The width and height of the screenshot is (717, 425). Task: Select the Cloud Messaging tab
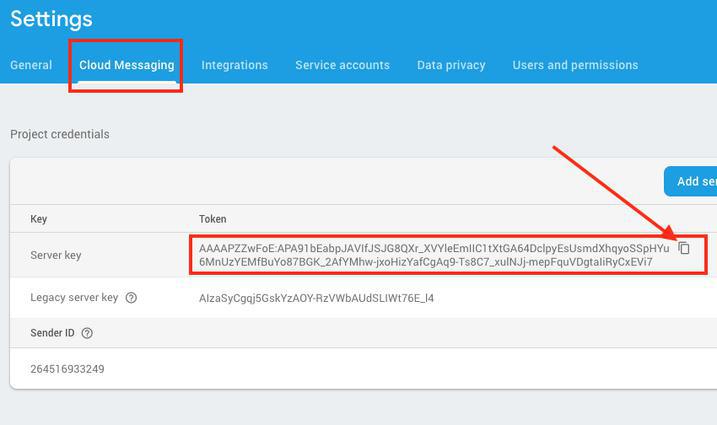coord(127,65)
